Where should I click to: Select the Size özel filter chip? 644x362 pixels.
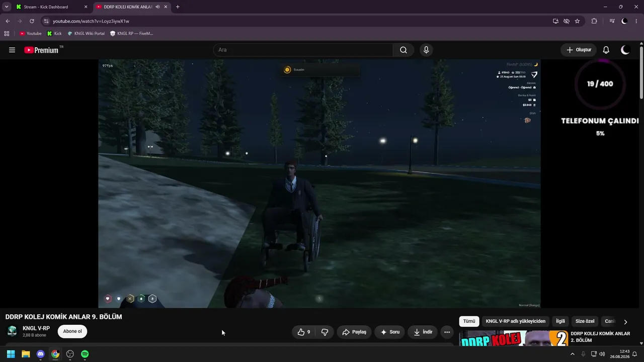(x=585, y=321)
